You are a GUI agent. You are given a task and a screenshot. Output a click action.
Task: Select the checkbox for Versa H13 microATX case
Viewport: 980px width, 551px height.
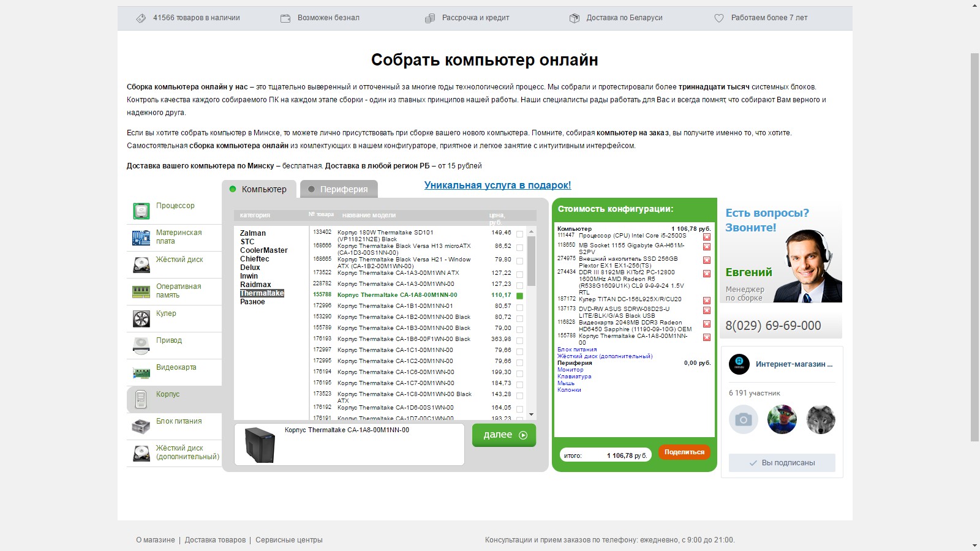coord(519,248)
